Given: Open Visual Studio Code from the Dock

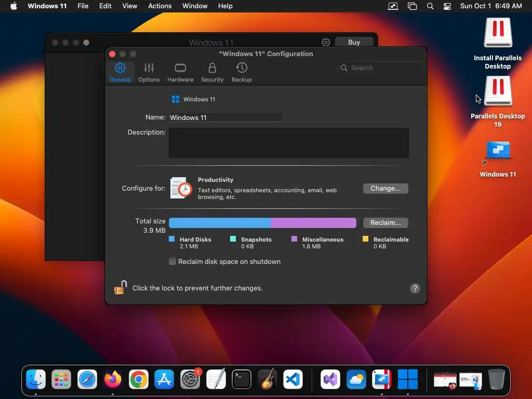Looking at the screenshot, I should point(293,379).
